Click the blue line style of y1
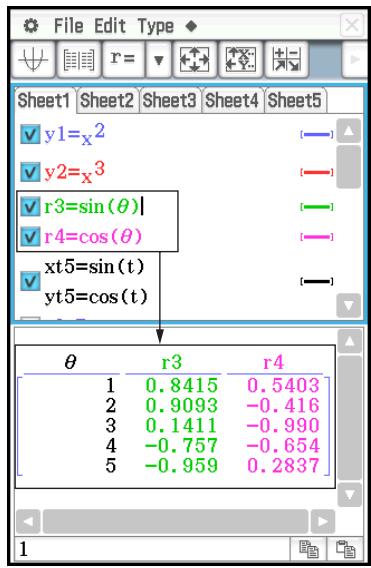371x568 pixels. [x=317, y=134]
